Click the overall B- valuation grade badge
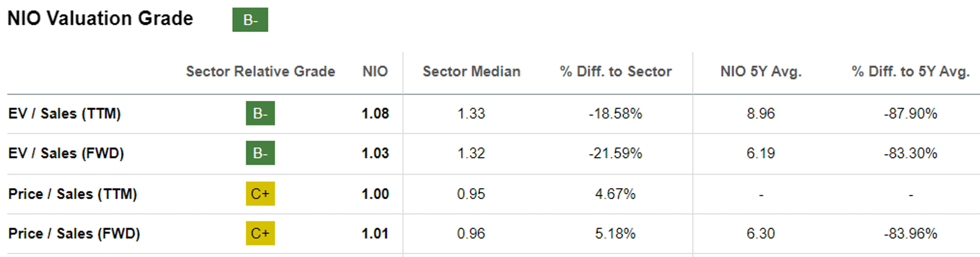Viewport: 980px width, 257px height. click(x=250, y=20)
